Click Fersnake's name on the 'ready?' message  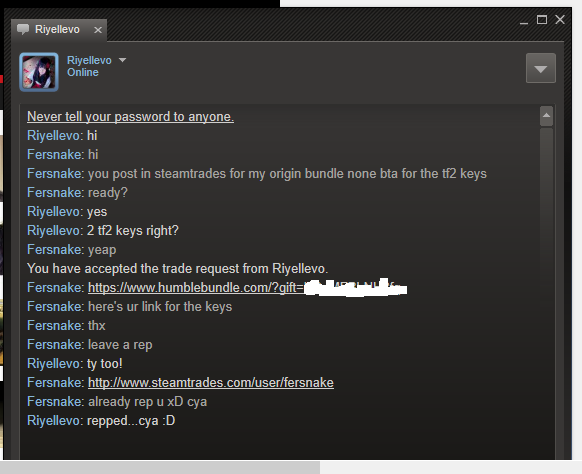55,193
